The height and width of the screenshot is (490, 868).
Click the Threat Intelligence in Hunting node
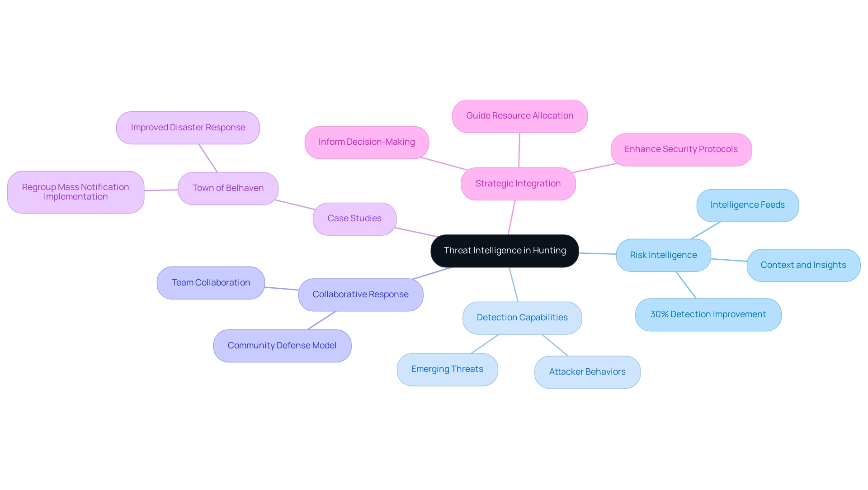[505, 249]
